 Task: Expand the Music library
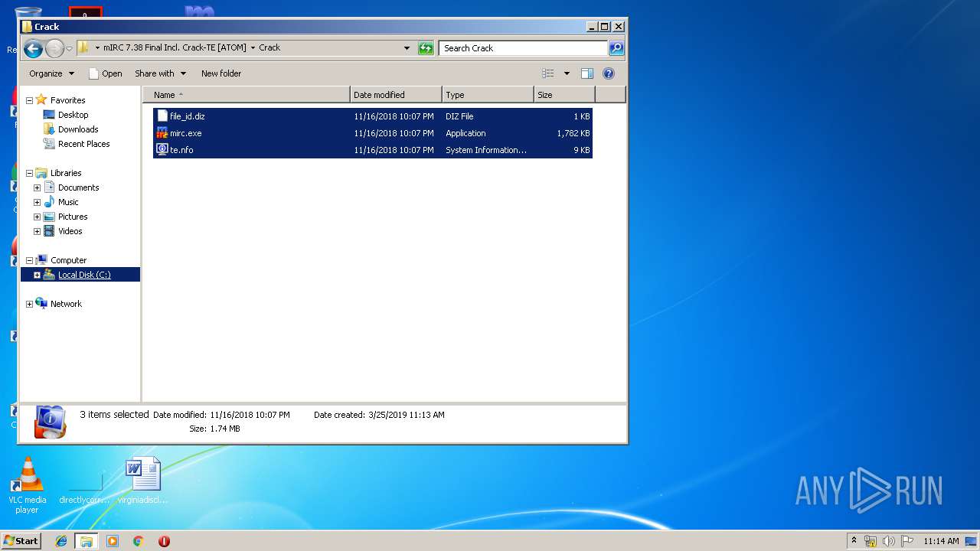tap(37, 202)
